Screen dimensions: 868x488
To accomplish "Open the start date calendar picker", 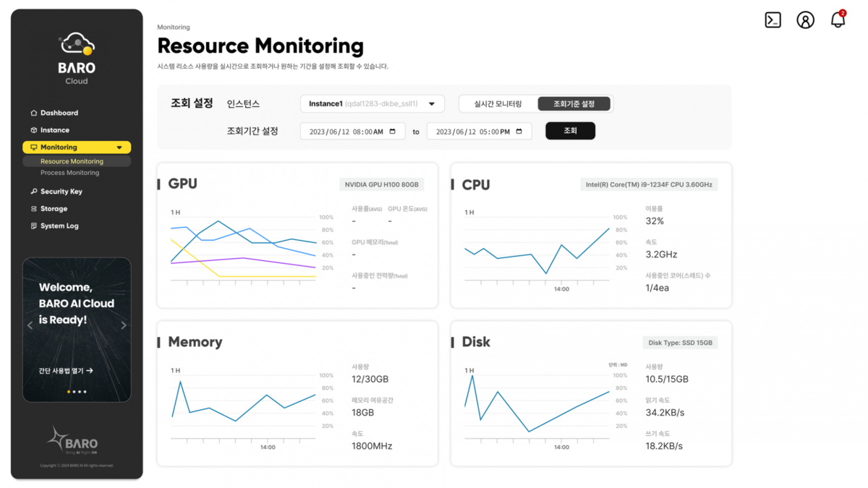I will [x=393, y=132].
